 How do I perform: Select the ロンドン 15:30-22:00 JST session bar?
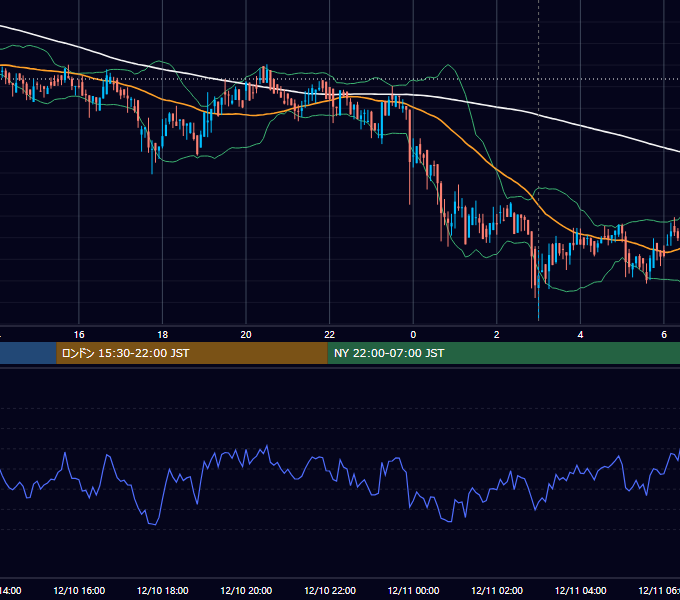192,353
